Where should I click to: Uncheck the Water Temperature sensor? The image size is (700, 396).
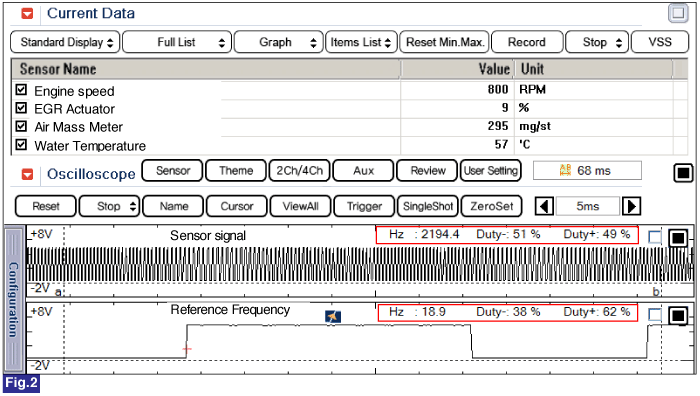click(21, 145)
